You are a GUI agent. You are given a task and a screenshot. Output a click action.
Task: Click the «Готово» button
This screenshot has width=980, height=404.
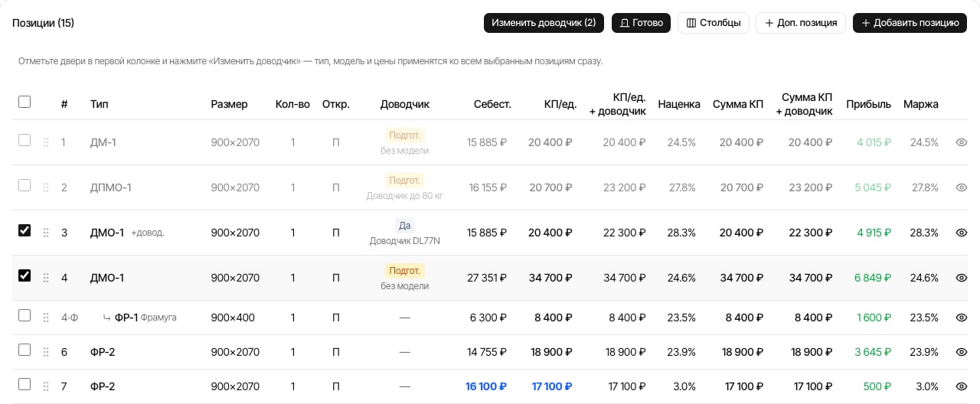pyautogui.click(x=641, y=23)
